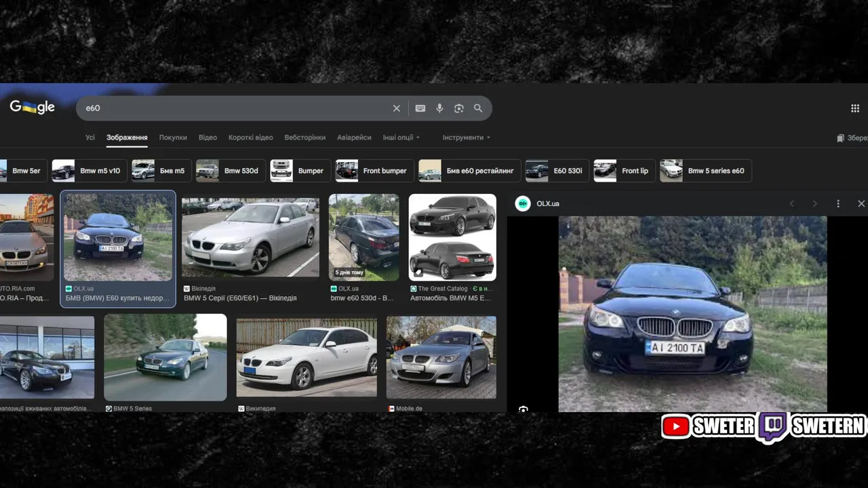This screenshot has height=488, width=868.
Task: Open the AUTO.RIA silver BMW thumbnail
Action: (26, 237)
